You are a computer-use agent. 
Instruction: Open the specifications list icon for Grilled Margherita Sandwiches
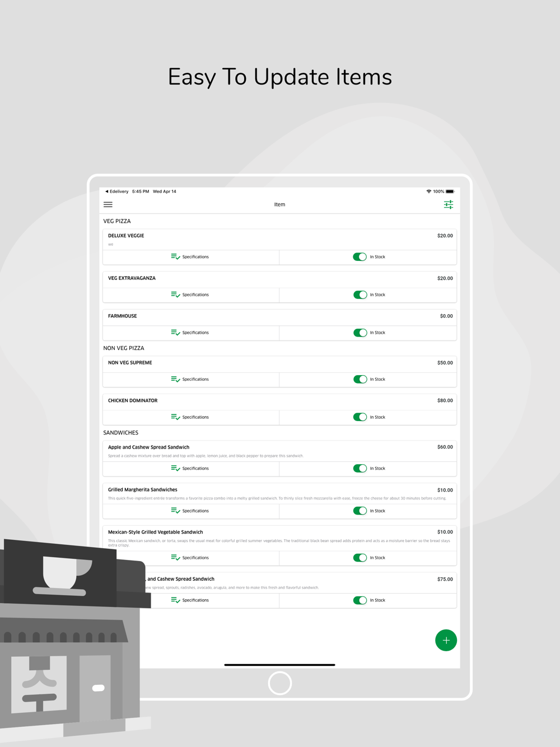coord(175,511)
